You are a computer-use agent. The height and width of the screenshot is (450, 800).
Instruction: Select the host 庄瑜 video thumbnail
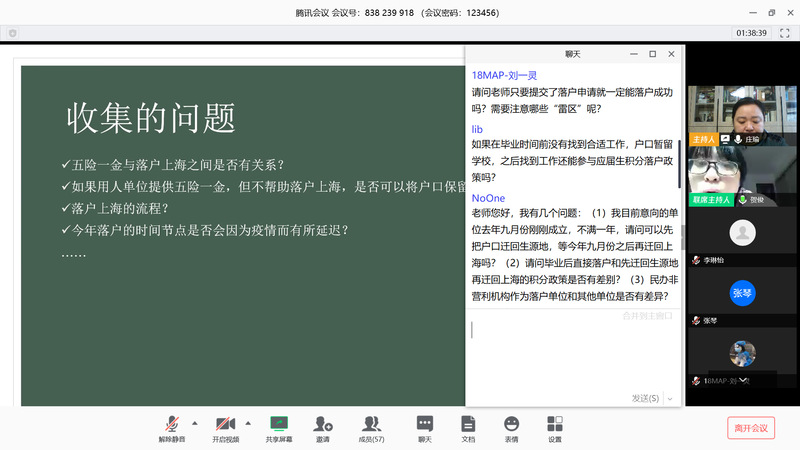[x=741, y=111]
